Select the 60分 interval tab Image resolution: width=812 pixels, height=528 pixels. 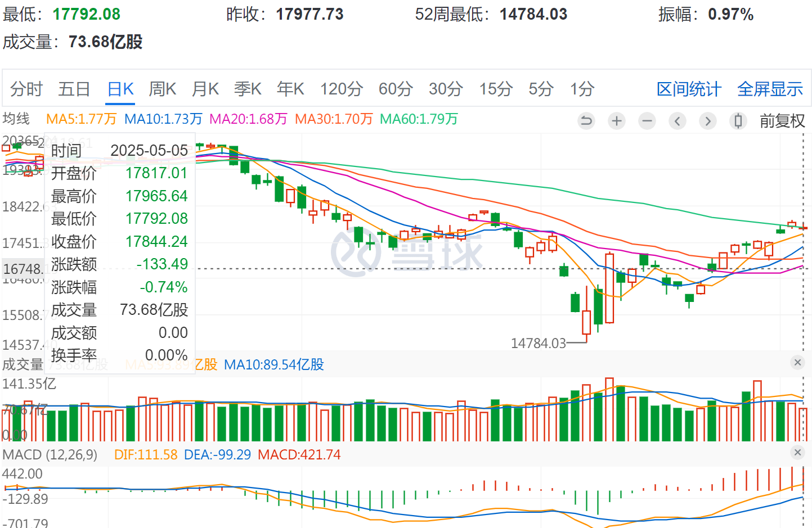click(396, 89)
